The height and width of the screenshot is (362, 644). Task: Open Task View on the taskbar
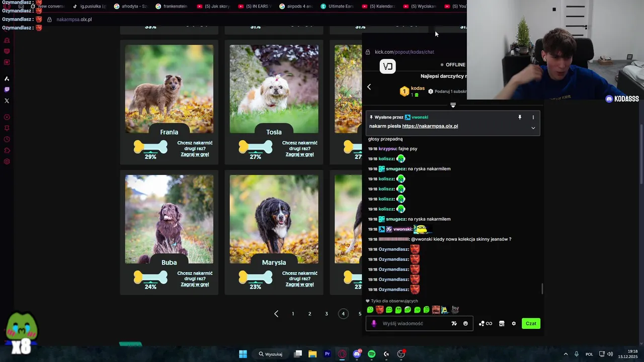298,354
